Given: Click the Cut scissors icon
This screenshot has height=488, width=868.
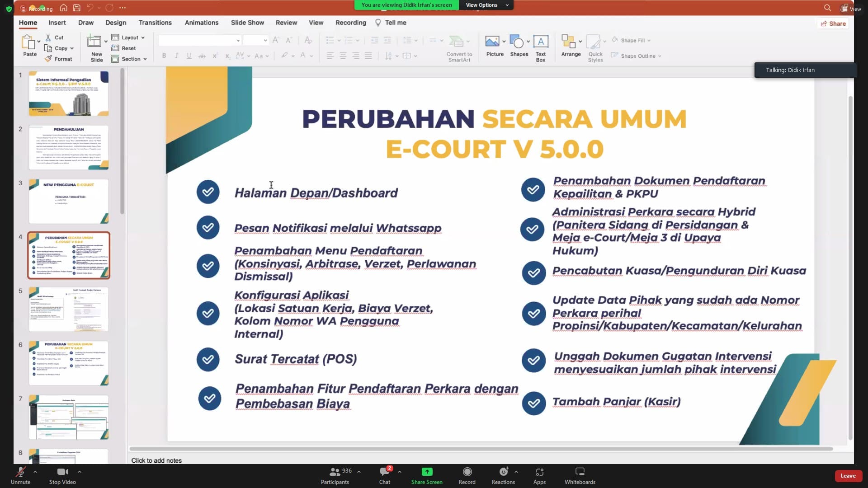Looking at the screenshot, I should click(x=48, y=38).
